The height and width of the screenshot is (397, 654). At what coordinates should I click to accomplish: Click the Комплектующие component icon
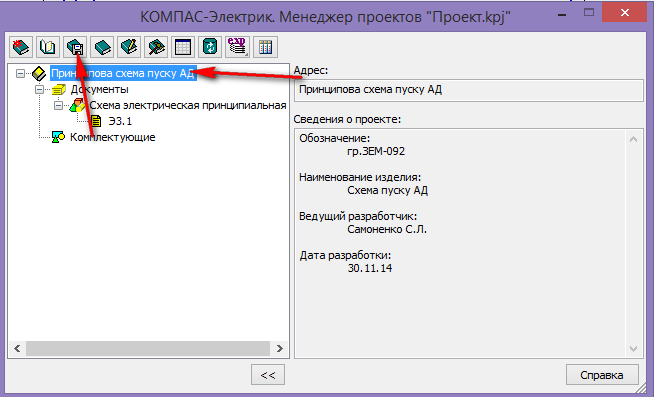pyautogui.click(x=58, y=137)
